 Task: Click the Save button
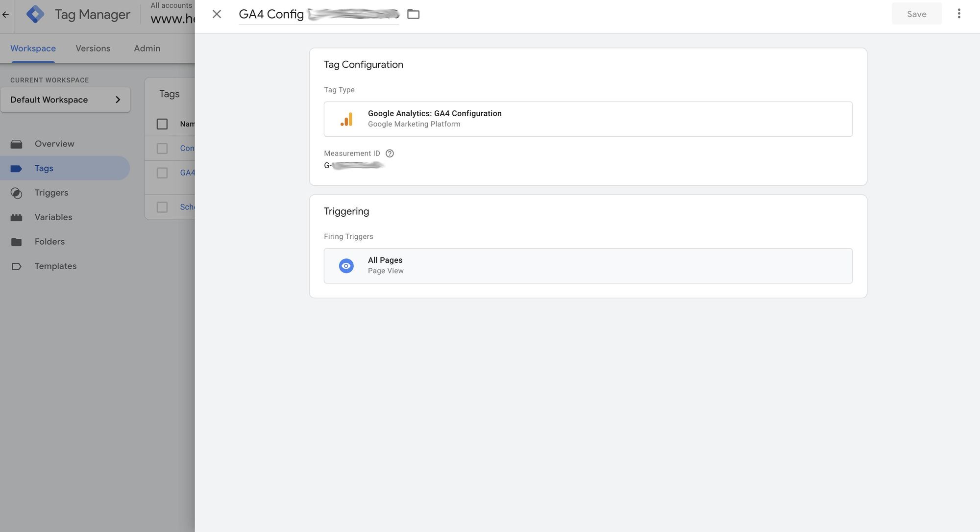click(916, 14)
